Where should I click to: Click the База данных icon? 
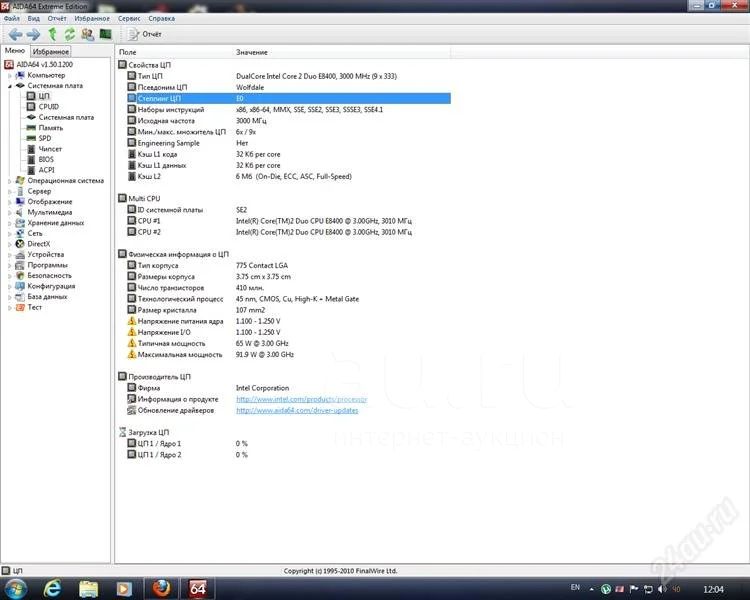20,297
